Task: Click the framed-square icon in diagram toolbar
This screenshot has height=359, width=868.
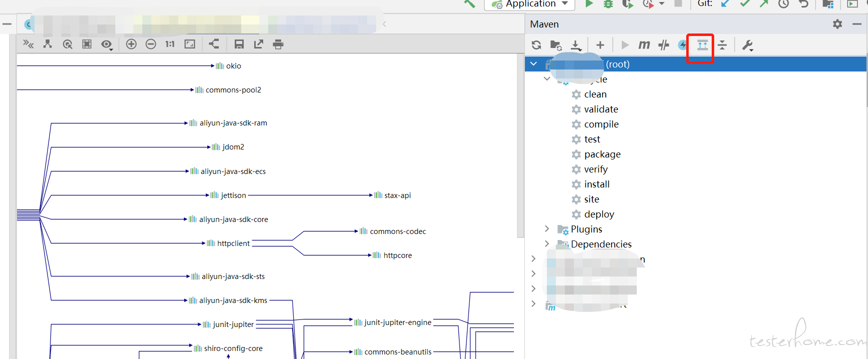Action: click(87, 44)
